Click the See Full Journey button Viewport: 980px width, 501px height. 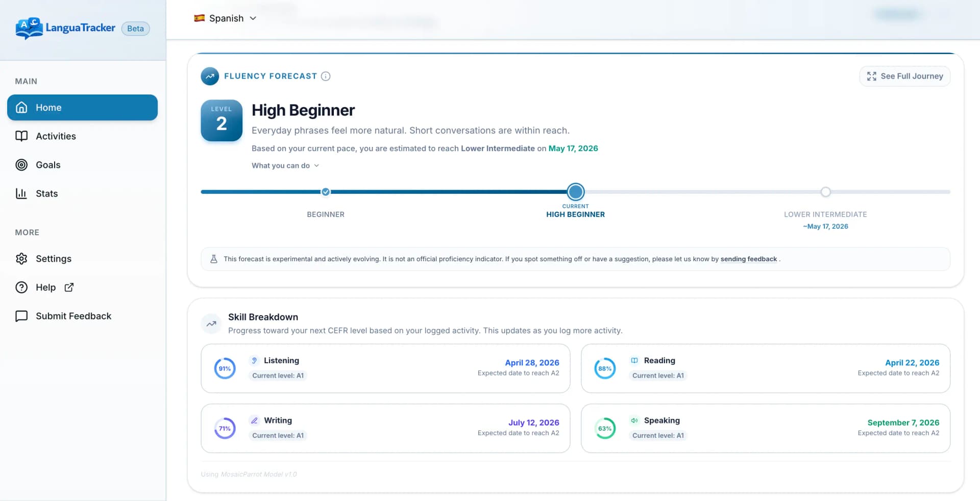pyautogui.click(x=904, y=76)
